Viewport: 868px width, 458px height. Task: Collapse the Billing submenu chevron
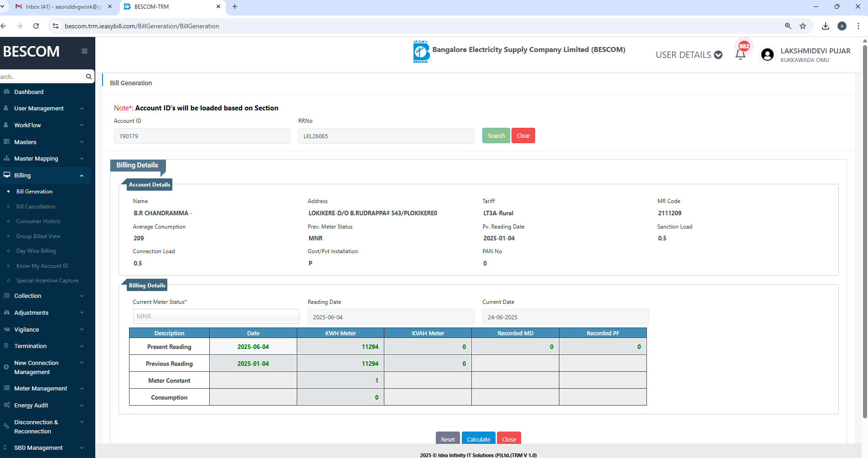tap(82, 176)
